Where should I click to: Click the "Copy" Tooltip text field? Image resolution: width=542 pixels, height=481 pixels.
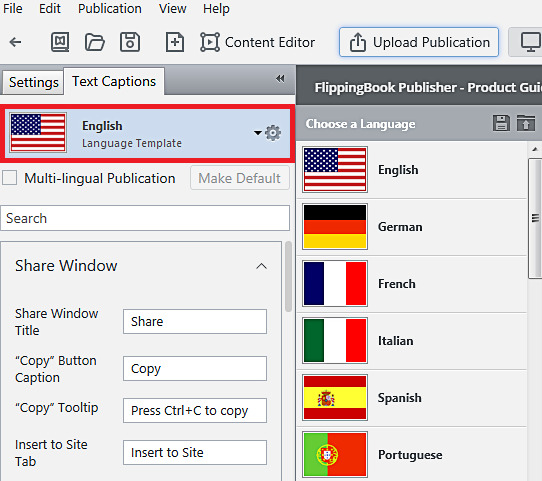(x=195, y=411)
